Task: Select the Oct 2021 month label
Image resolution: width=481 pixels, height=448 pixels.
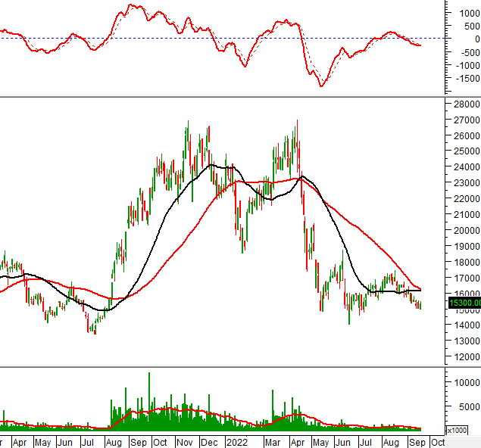Action: [160, 443]
